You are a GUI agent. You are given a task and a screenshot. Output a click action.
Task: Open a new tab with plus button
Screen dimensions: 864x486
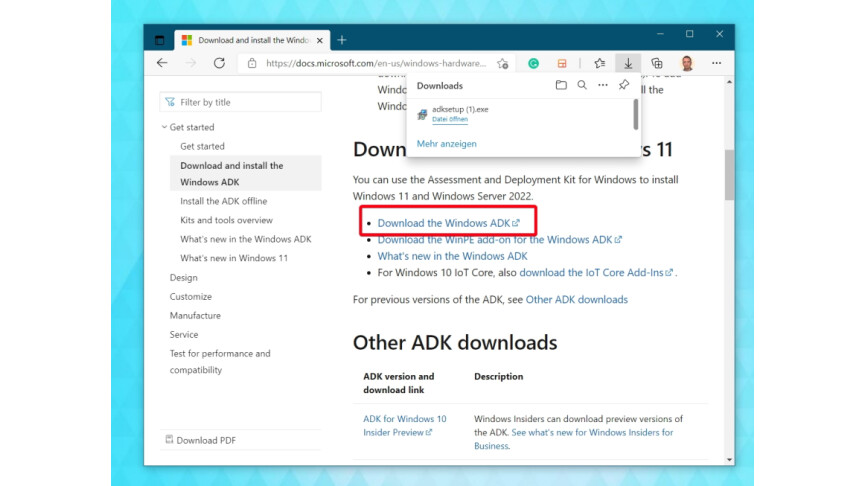[x=342, y=40]
